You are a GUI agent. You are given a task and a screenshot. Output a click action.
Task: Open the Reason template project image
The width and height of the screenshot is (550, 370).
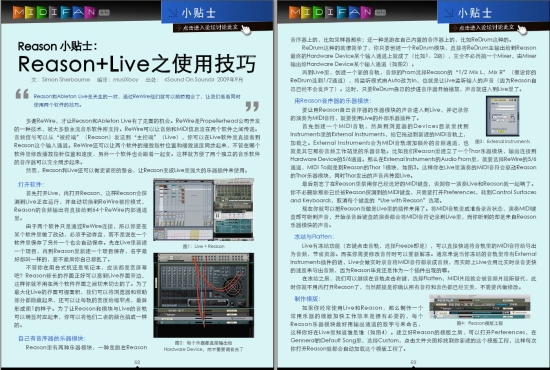(x=479, y=307)
